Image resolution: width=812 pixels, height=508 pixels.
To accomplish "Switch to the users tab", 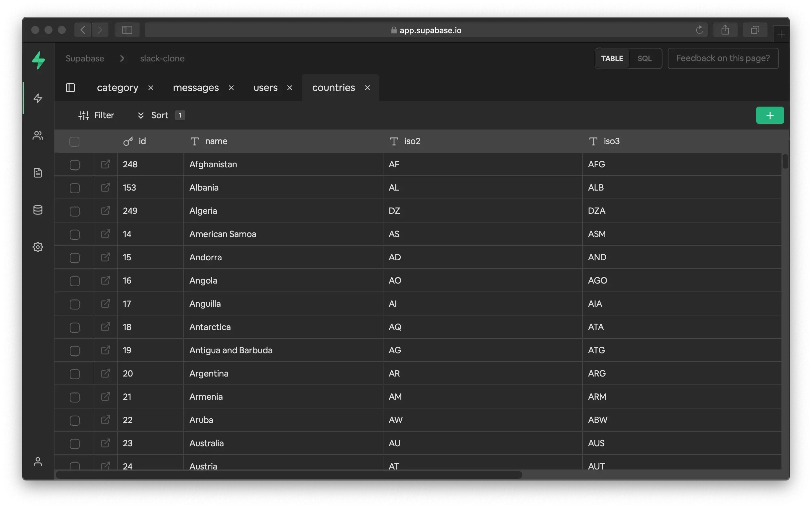I will 265,87.
